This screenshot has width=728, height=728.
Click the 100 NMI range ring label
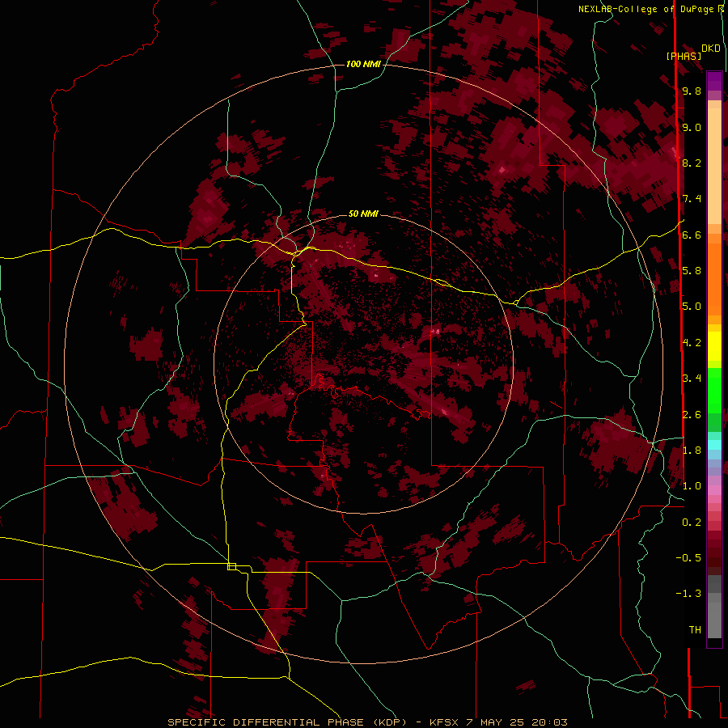click(x=363, y=64)
